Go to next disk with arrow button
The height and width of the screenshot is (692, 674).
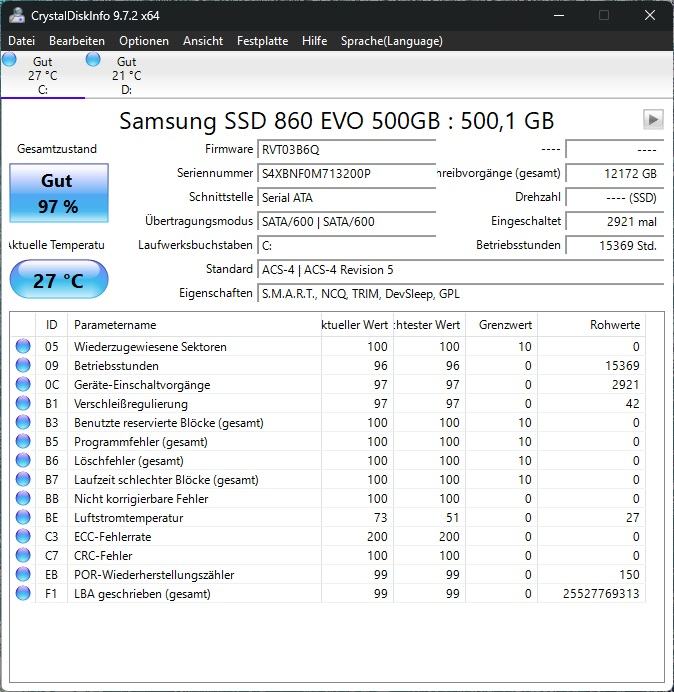coord(653,120)
